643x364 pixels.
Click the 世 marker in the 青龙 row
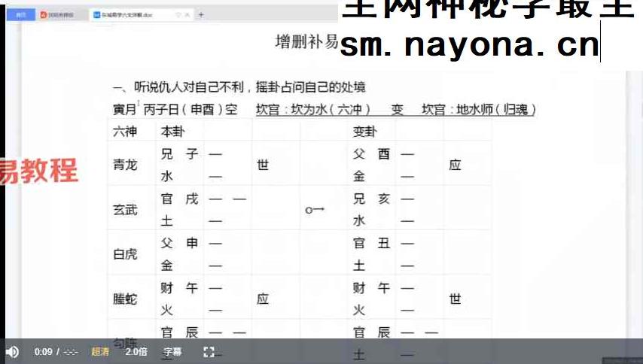click(263, 165)
